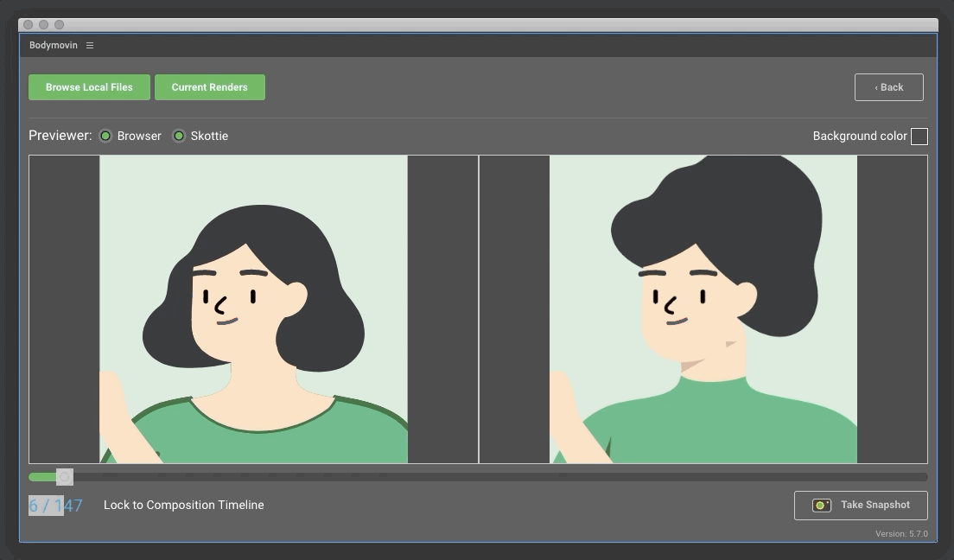The width and height of the screenshot is (954, 560).
Task: Select the Skottie preview thumbnail
Action: pos(702,309)
